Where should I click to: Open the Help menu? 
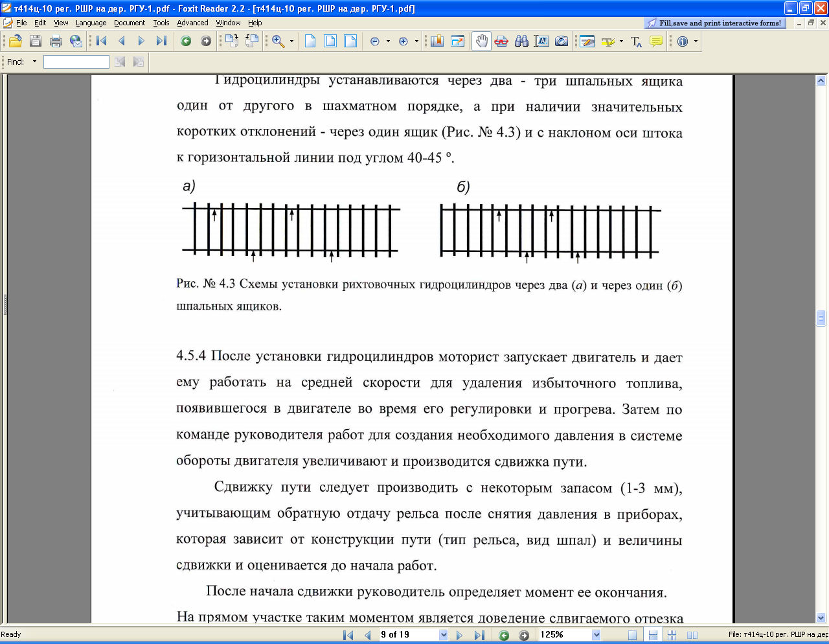click(x=255, y=23)
